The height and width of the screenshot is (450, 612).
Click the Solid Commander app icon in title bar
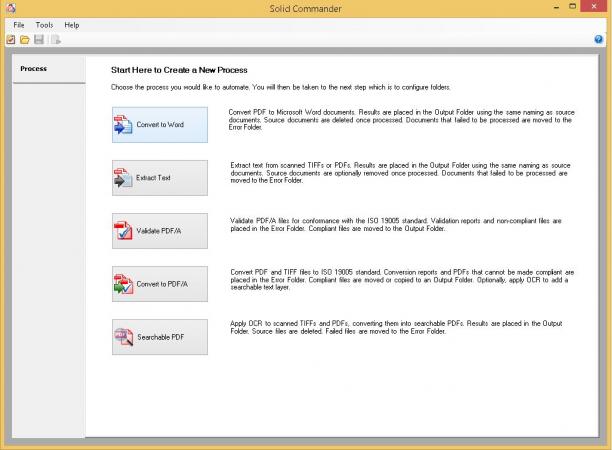11,7
